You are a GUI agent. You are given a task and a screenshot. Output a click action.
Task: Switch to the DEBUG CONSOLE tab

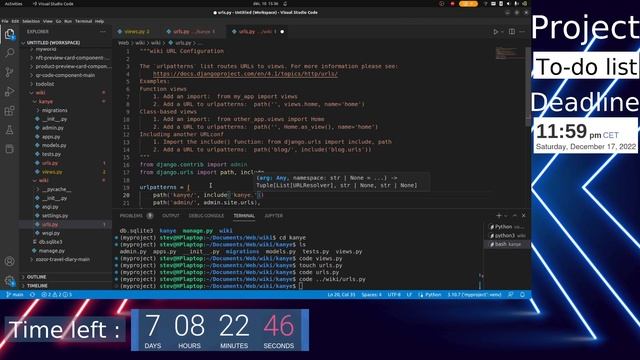coord(206,216)
